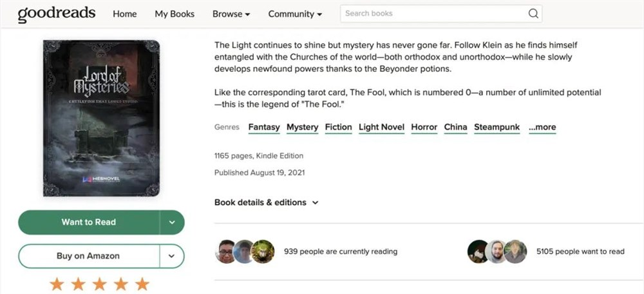The width and height of the screenshot is (644, 294).
Task: Open the Community menu
Action: (295, 14)
